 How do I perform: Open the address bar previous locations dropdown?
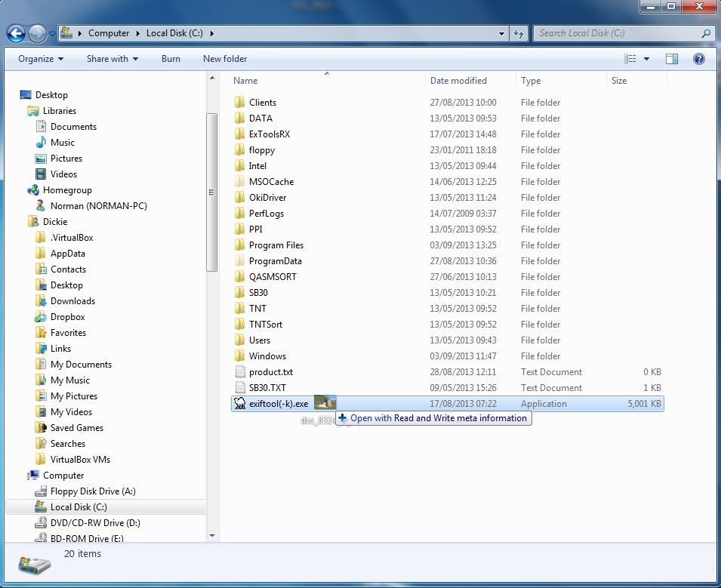coord(501,33)
